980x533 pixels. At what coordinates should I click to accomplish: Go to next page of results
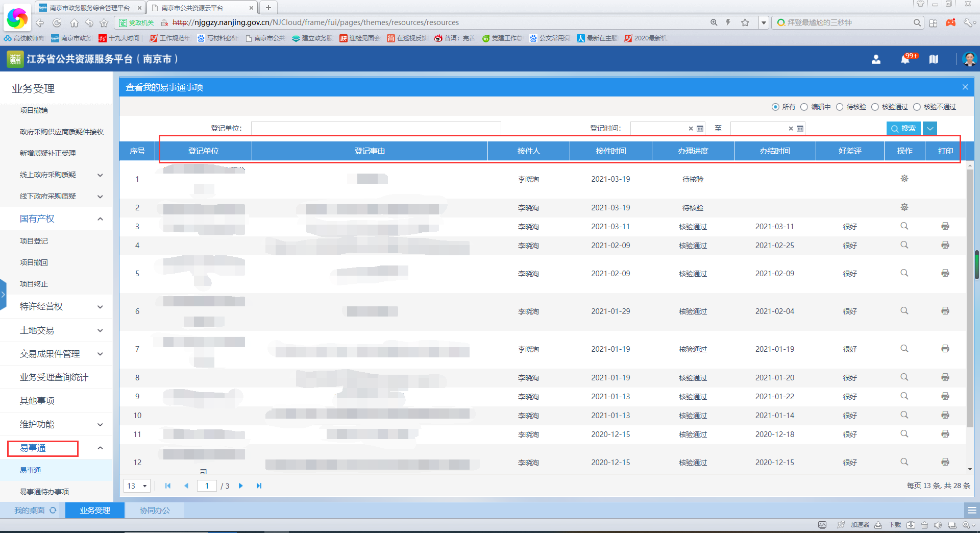point(241,486)
